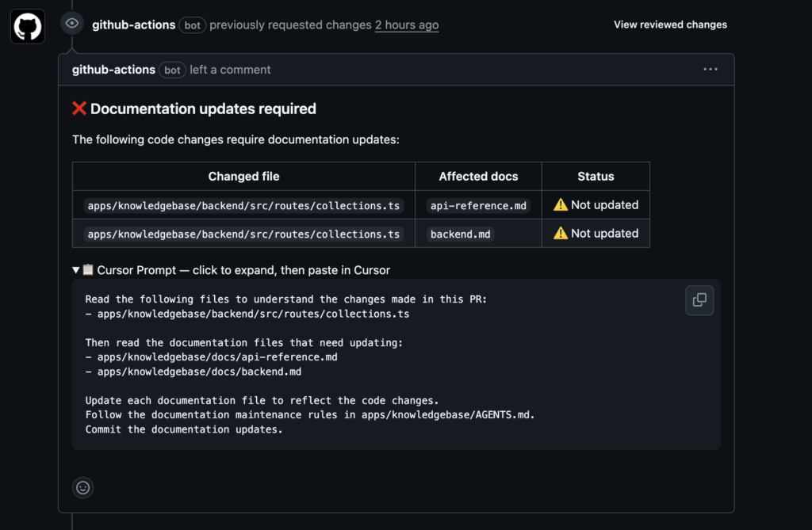The image size is (812, 530).
Task: Open the comment's three-dot options menu
Action: click(710, 70)
